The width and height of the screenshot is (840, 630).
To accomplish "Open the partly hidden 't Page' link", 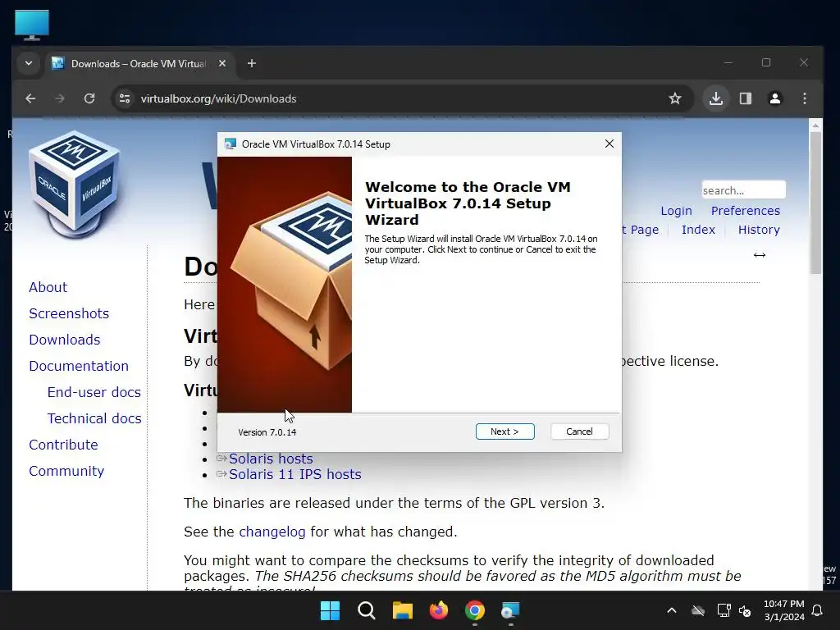I will (x=640, y=230).
